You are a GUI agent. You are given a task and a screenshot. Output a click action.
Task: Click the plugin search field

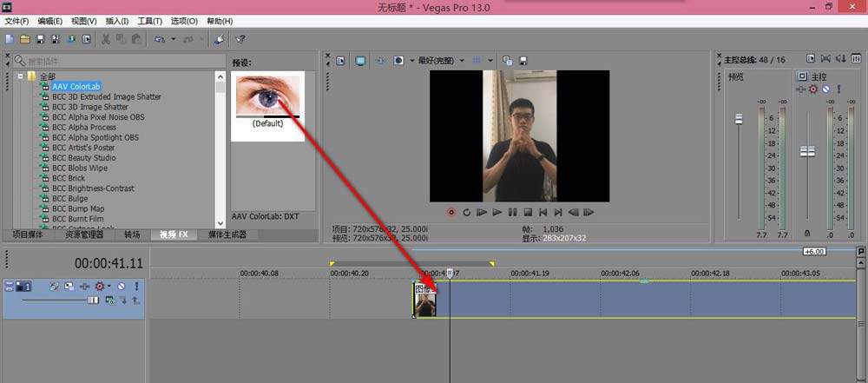(x=117, y=61)
